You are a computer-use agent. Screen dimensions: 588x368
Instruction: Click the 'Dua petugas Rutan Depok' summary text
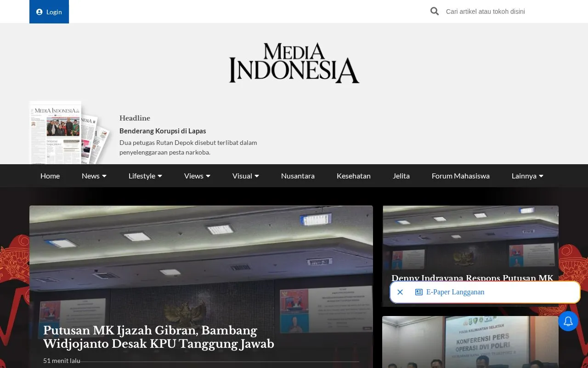pos(188,148)
